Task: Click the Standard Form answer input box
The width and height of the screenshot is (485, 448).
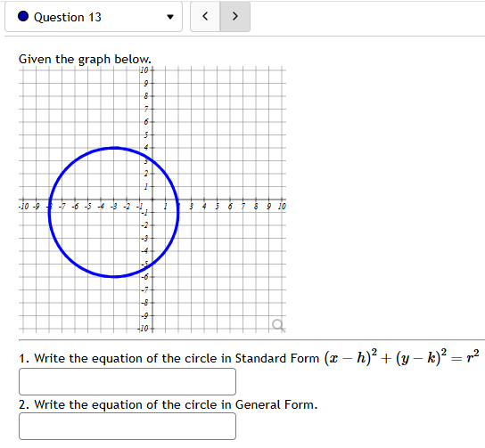Action: click(x=127, y=381)
